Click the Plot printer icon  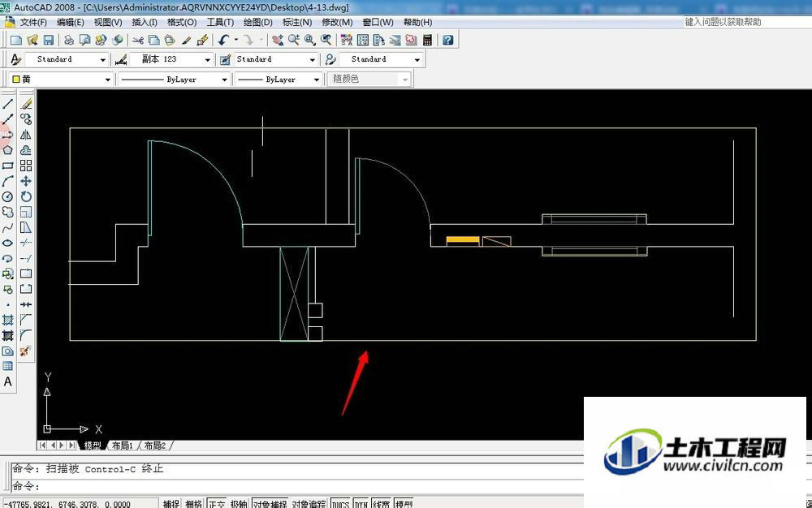(68, 40)
